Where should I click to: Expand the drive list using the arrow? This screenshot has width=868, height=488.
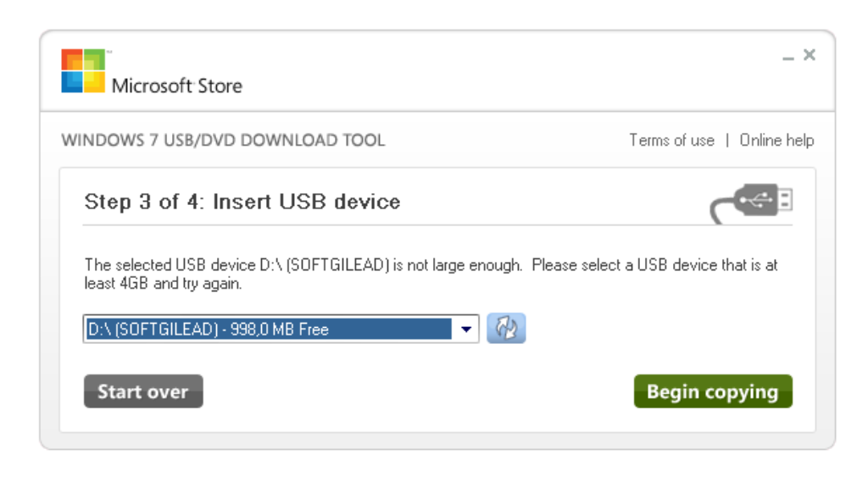[x=465, y=329]
